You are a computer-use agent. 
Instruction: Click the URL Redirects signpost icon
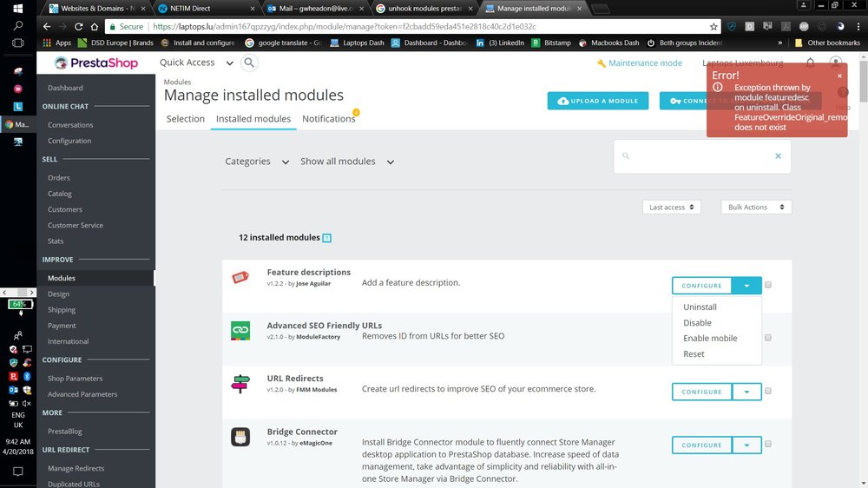[240, 384]
